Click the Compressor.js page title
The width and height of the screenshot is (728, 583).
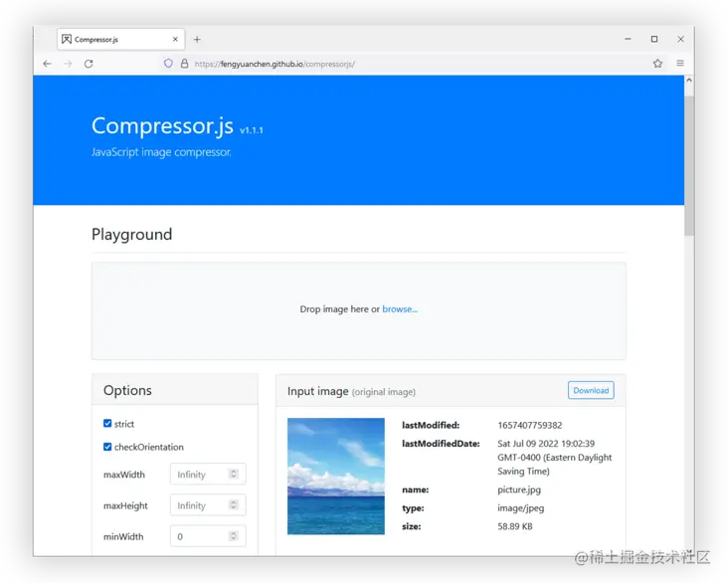click(x=162, y=126)
